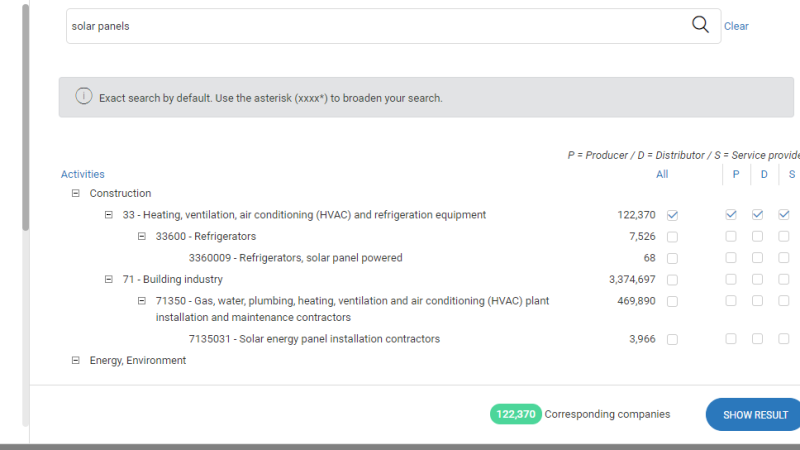Click the 469,890 count value
Viewport: 800px width, 450px height.
tap(636, 301)
